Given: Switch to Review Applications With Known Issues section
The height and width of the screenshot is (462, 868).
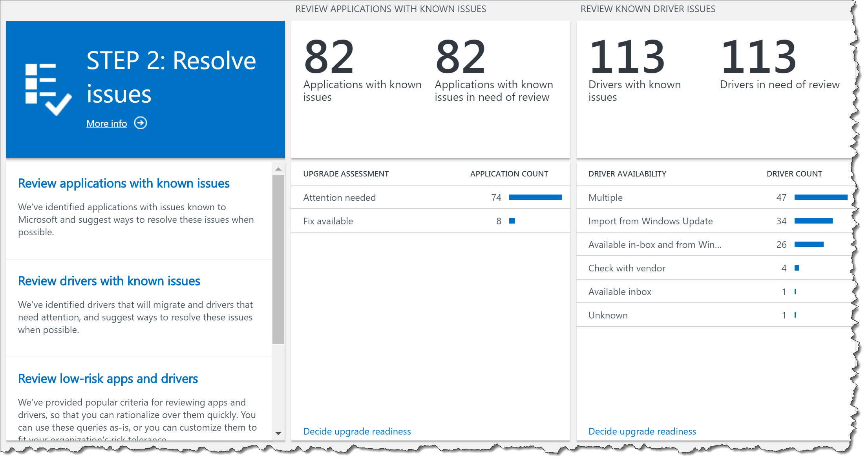Looking at the screenshot, I should click(391, 9).
